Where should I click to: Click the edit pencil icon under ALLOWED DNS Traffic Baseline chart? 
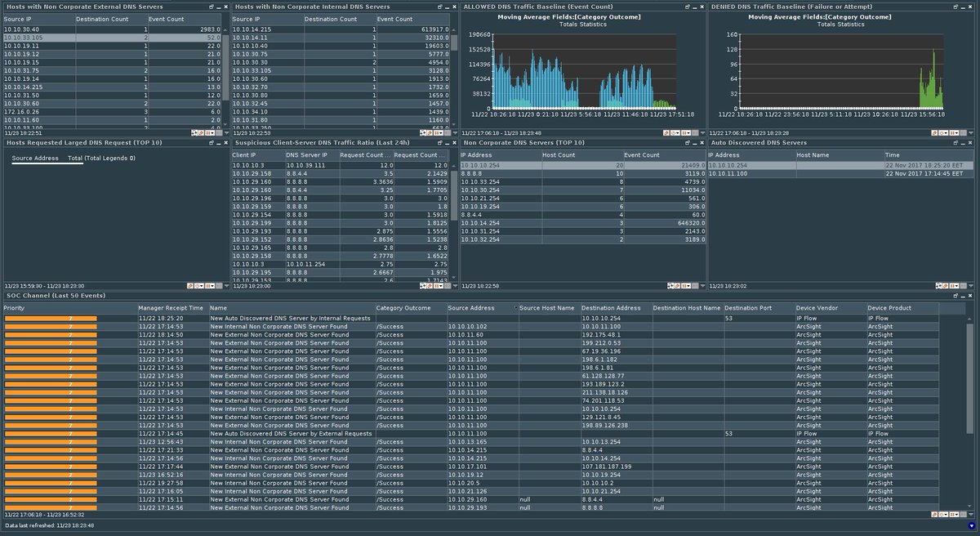point(666,133)
